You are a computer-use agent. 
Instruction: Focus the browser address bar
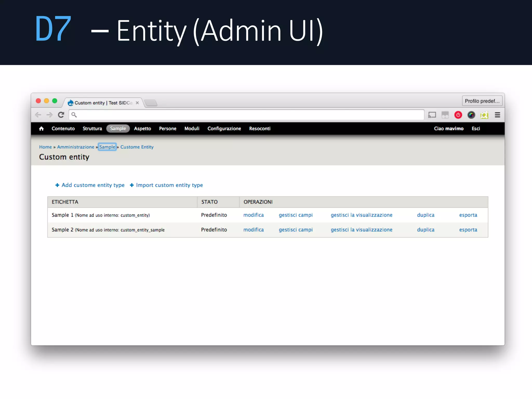point(246,115)
